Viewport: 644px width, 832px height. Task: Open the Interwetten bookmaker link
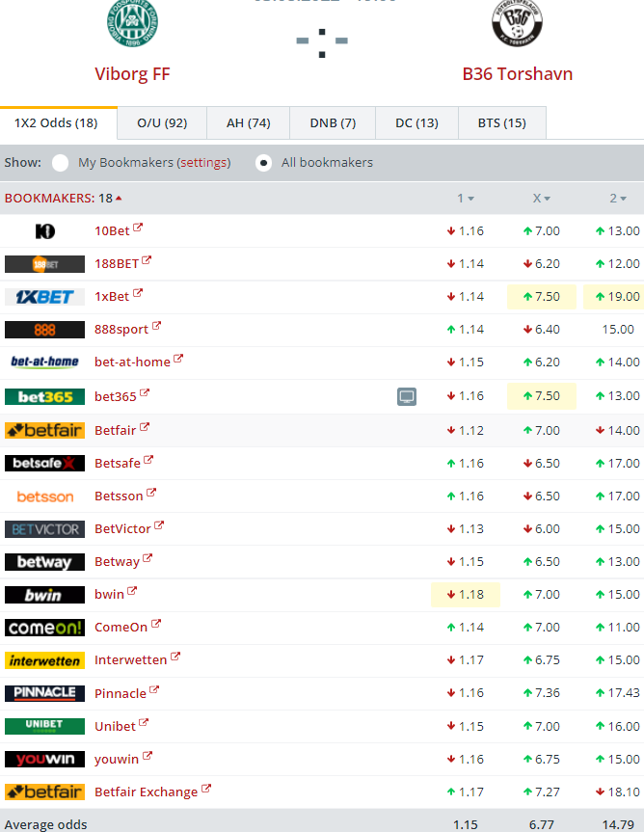point(131,660)
